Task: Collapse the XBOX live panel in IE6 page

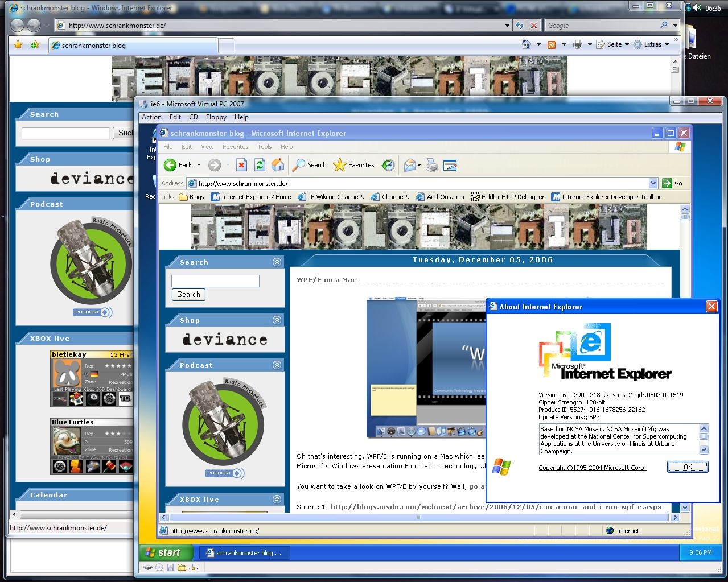Action: point(277,499)
